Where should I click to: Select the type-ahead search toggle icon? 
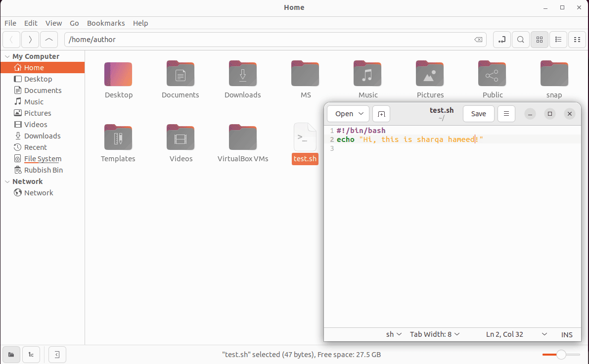501,39
